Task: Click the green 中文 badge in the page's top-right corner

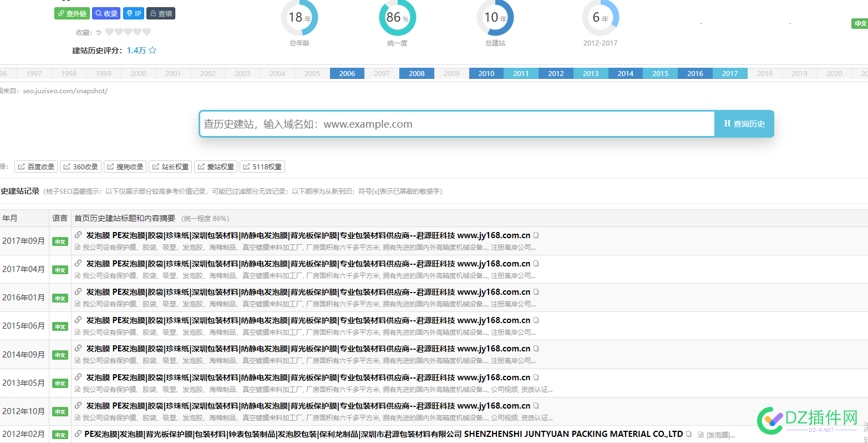Action: [x=860, y=23]
